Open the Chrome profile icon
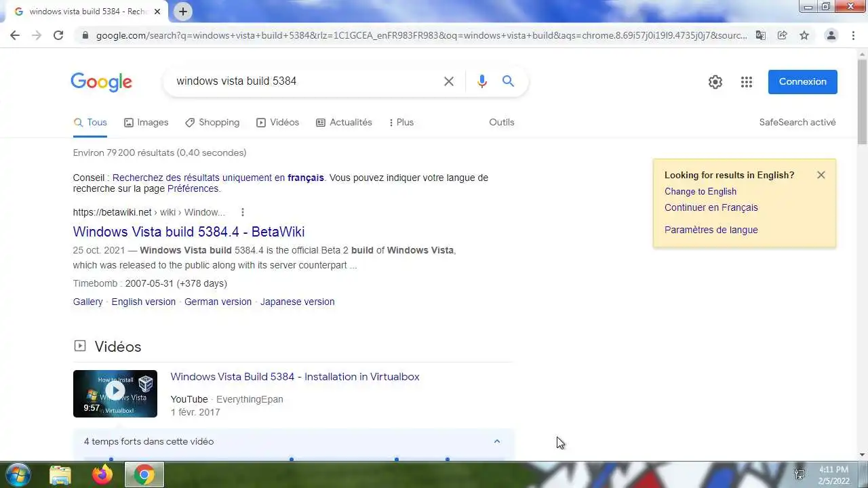 point(831,35)
